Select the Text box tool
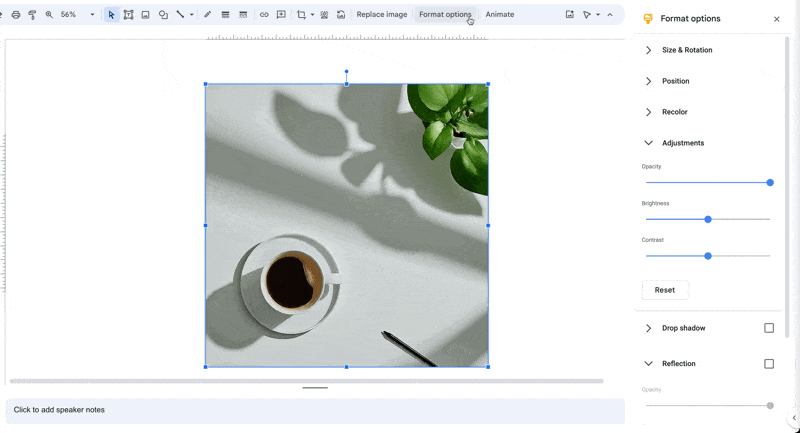The height and width of the screenshot is (433, 800). point(129,15)
